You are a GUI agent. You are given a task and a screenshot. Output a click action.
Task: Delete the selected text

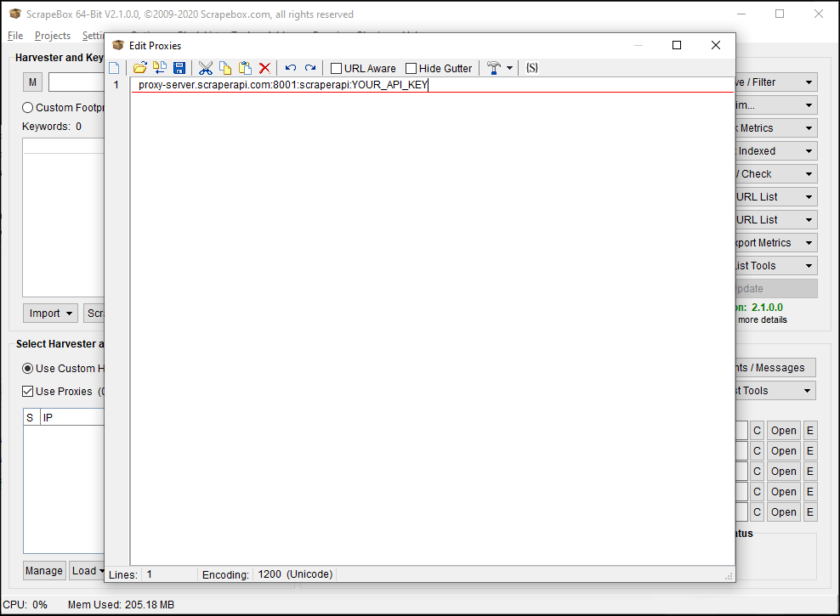tap(264, 68)
